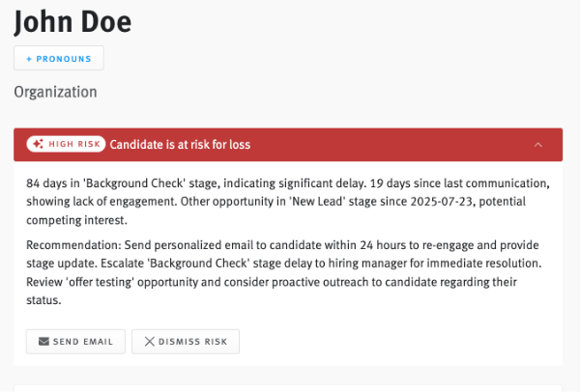Click the envelope icon on Send Email
Image resolution: width=580 pixels, height=392 pixels.
tap(43, 342)
